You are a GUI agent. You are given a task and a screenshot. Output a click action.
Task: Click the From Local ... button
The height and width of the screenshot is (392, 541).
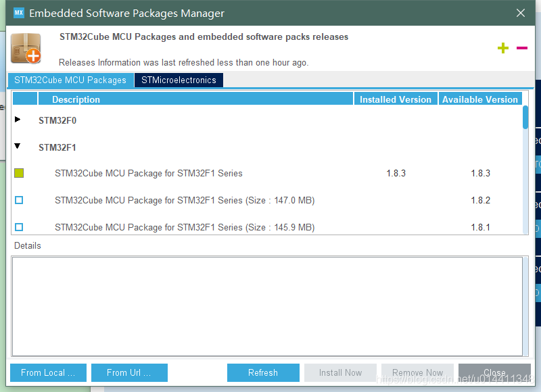point(48,372)
